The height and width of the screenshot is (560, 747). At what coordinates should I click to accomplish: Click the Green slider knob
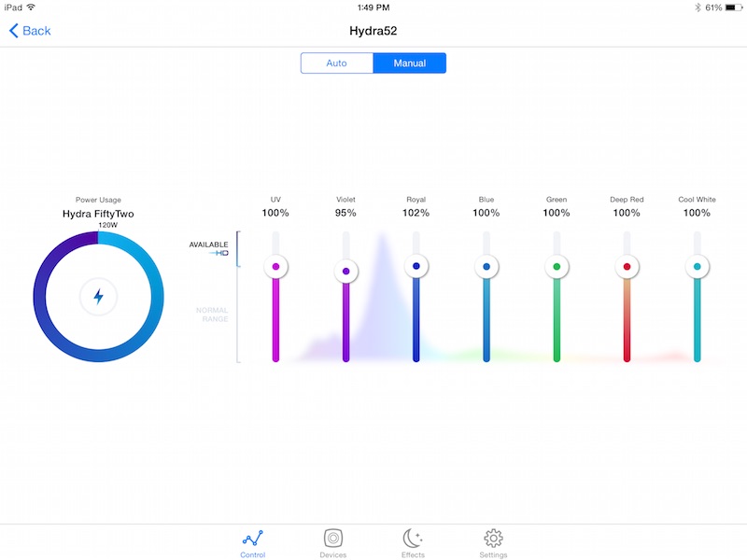point(557,267)
